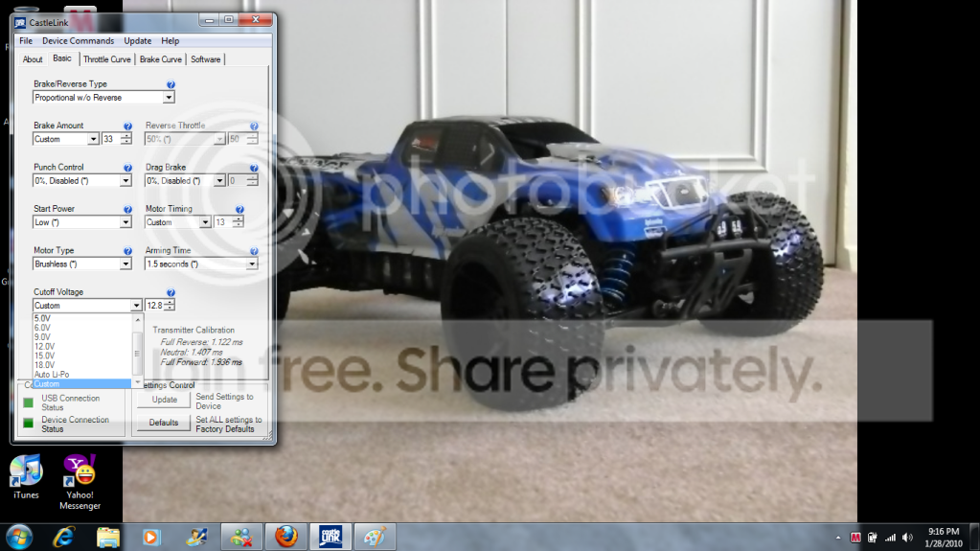Launch Windows Media Player from taskbar
This screenshot has width=980, height=551.
coord(151,538)
